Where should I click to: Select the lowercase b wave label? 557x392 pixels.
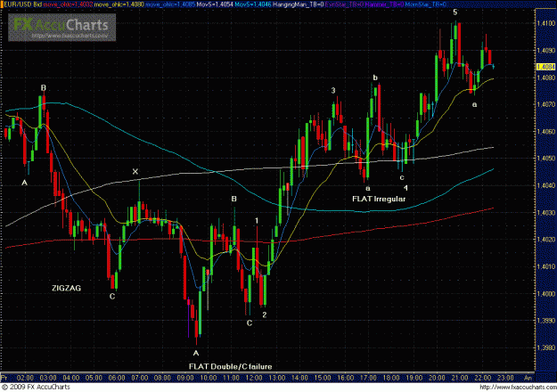(375, 78)
